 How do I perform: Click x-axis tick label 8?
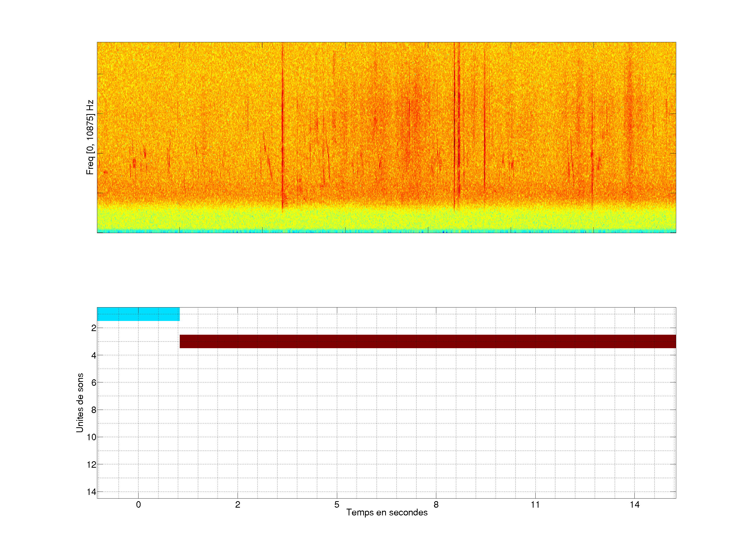pos(436,505)
